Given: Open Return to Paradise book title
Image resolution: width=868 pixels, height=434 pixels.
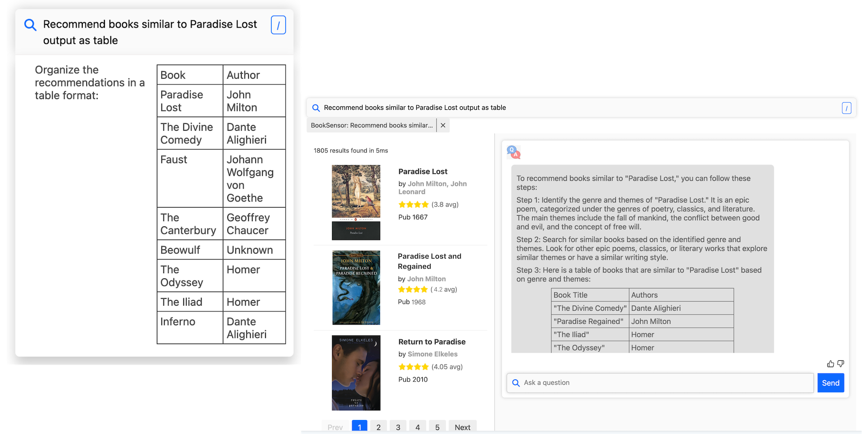Looking at the screenshot, I should pos(432,342).
